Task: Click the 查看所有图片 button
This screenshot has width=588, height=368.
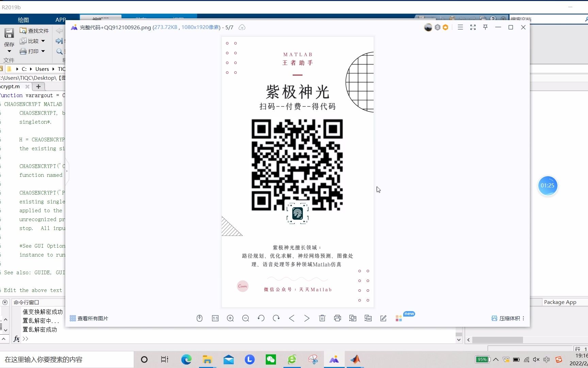Action: tap(88, 318)
